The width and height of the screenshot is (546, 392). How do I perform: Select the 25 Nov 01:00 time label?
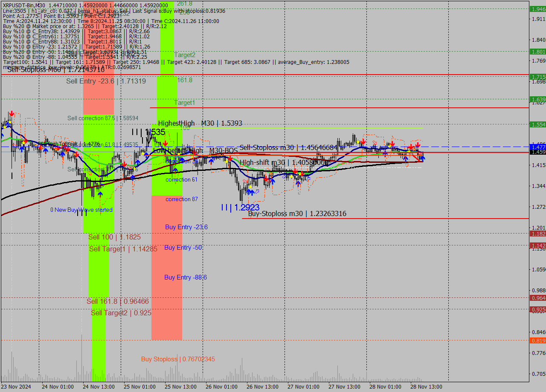139,387
